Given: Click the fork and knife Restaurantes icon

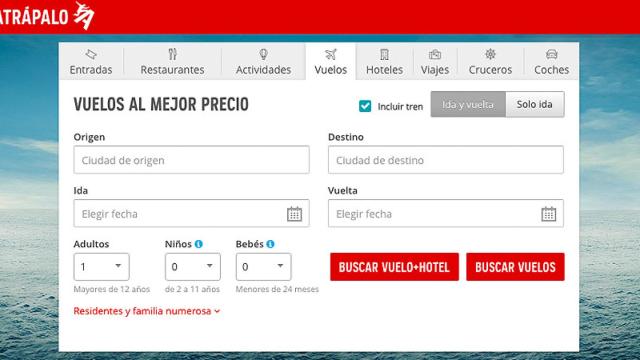Looking at the screenshot, I should pyautogui.click(x=173, y=54).
